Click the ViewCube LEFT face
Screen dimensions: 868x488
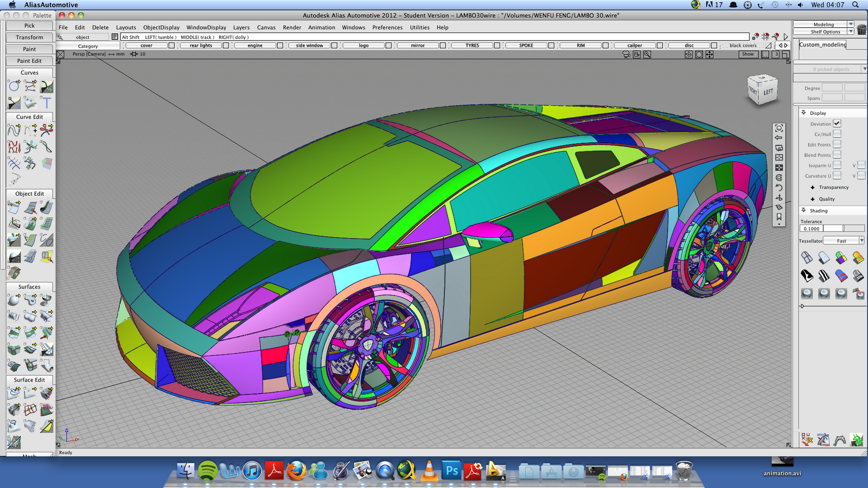pyautogui.click(x=768, y=92)
